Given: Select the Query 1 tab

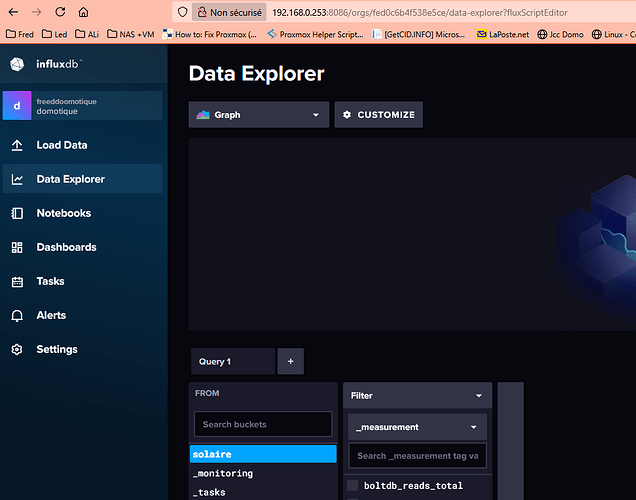Looking at the screenshot, I should point(233,361).
